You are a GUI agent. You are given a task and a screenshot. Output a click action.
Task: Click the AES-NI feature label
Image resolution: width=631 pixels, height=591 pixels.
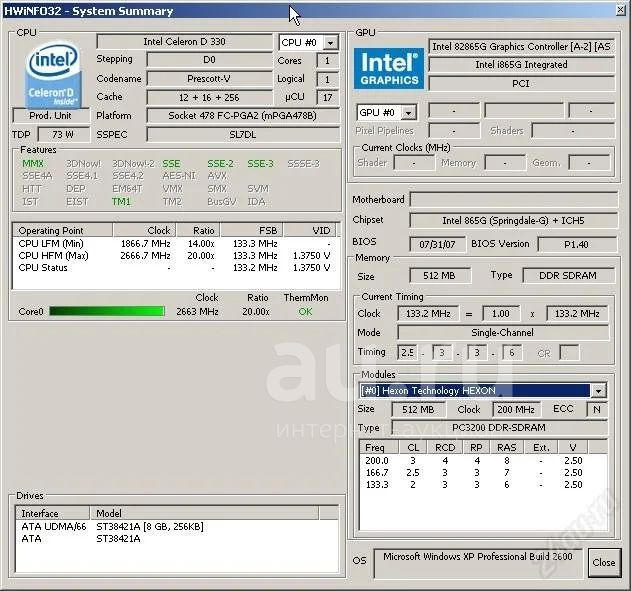tap(179, 176)
